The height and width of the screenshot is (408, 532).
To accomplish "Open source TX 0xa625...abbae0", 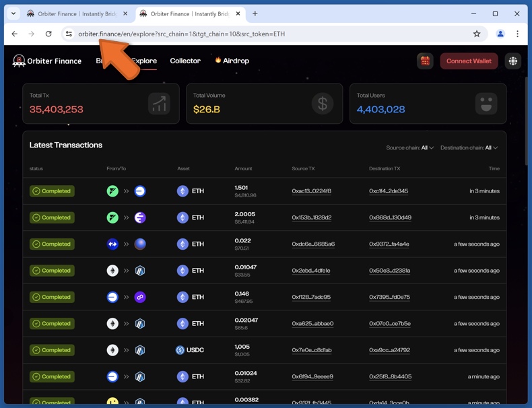I will pyautogui.click(x=312, y=324).
